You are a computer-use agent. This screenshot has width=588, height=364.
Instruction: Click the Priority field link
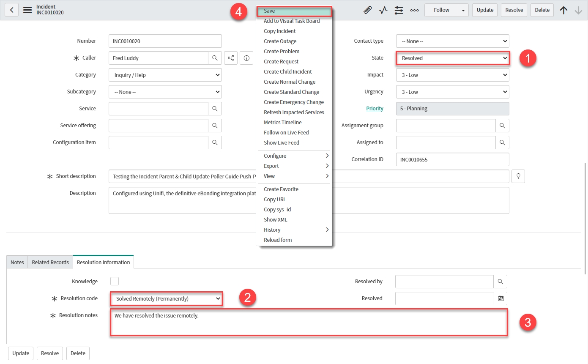375,109
